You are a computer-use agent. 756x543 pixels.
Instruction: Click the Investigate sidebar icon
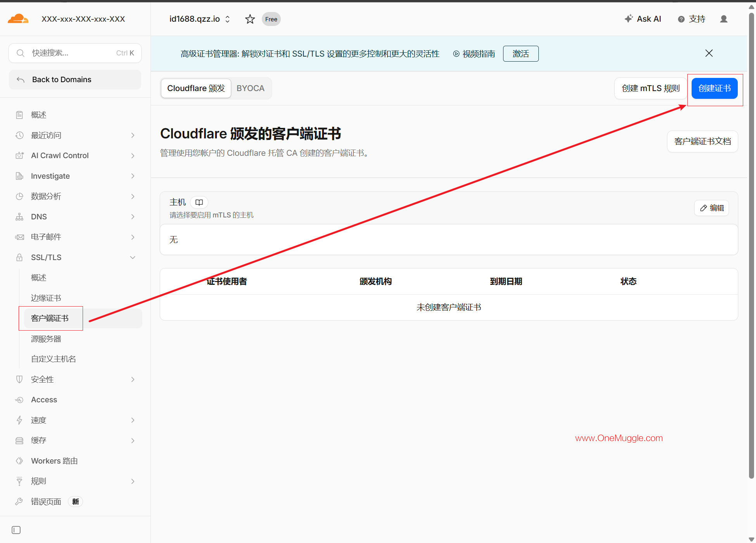pos(19,176)
